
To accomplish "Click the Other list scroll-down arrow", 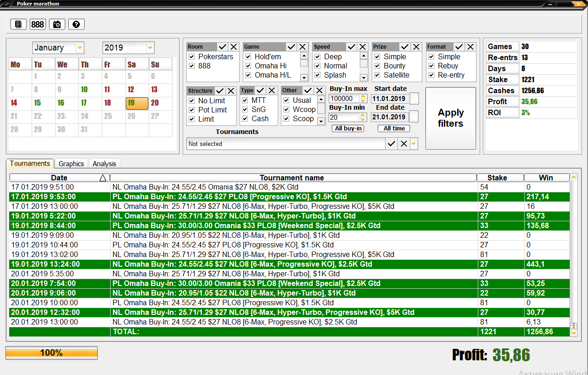I will click(x=321, y=121).
